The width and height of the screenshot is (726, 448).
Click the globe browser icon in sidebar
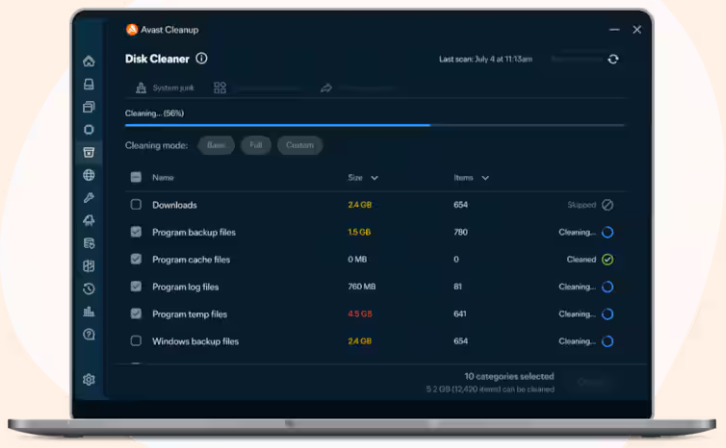[89, 175]
